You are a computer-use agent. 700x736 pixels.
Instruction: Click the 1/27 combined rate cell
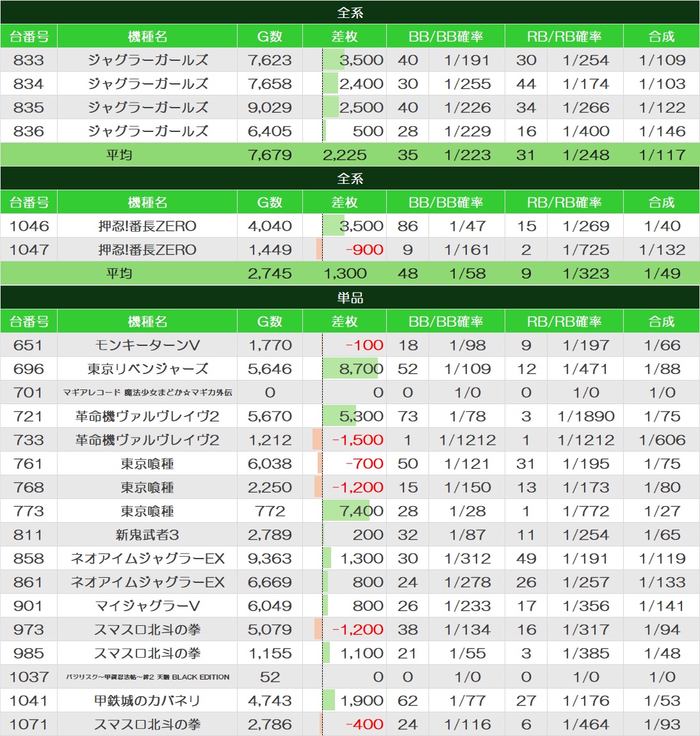662,511
